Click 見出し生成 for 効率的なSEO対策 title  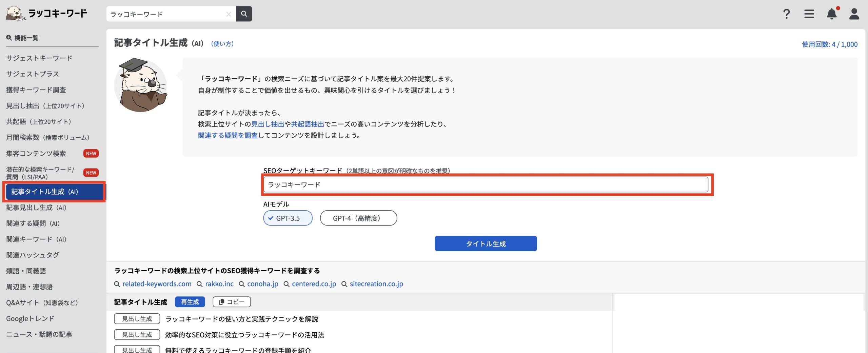[x=137, y=335]
